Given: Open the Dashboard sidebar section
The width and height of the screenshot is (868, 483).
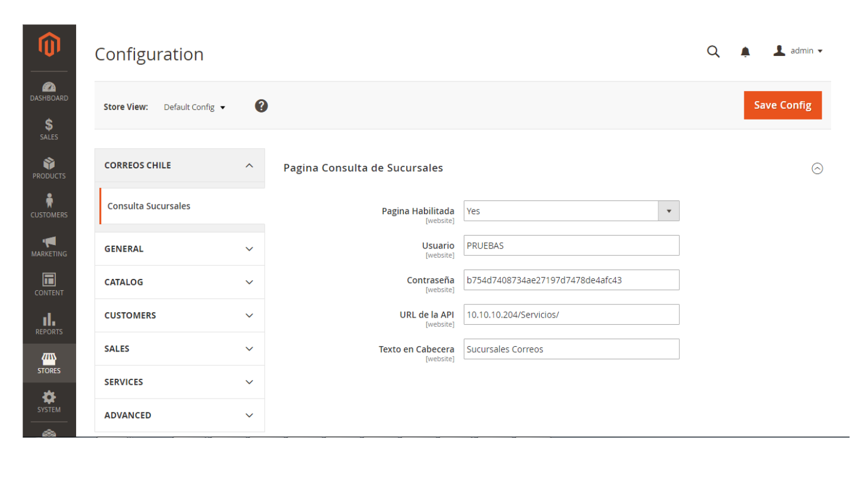Looking at the screenshot, I should click(x=49, y=92).
